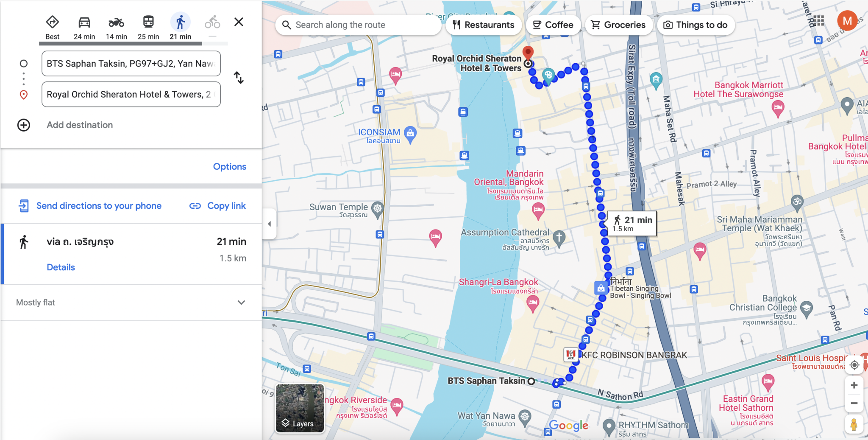The image size is (868, 440).
Task: Click the Shangri-La Bangkok hotel marker
Action: 533,304
